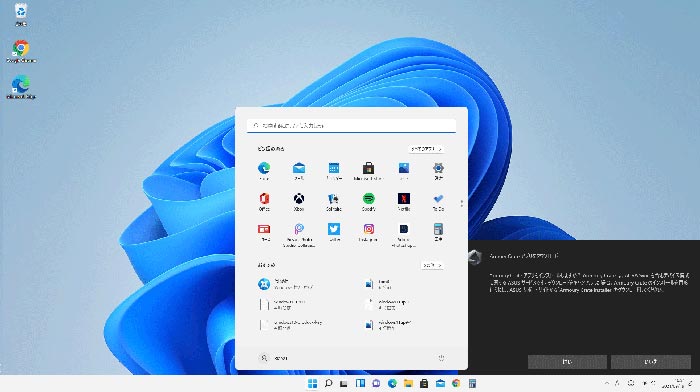
Task: Select the Recycle Bin desktop icon
Action: click(21, 14)
